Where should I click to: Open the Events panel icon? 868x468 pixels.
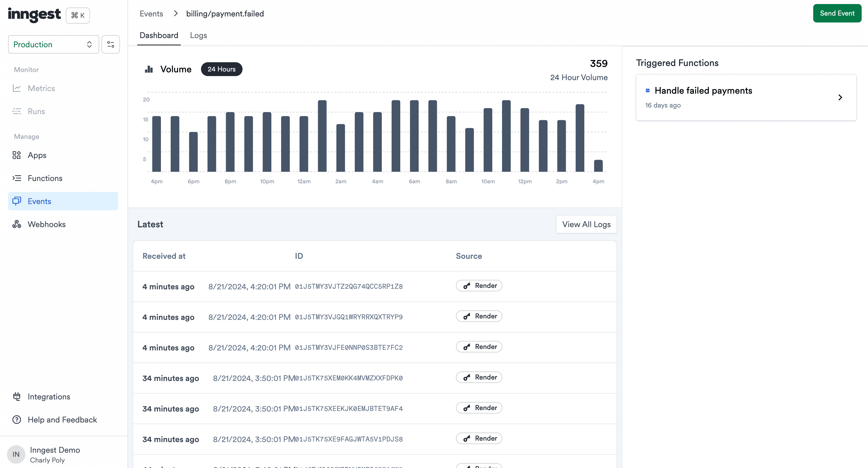(x=17, y=201)
